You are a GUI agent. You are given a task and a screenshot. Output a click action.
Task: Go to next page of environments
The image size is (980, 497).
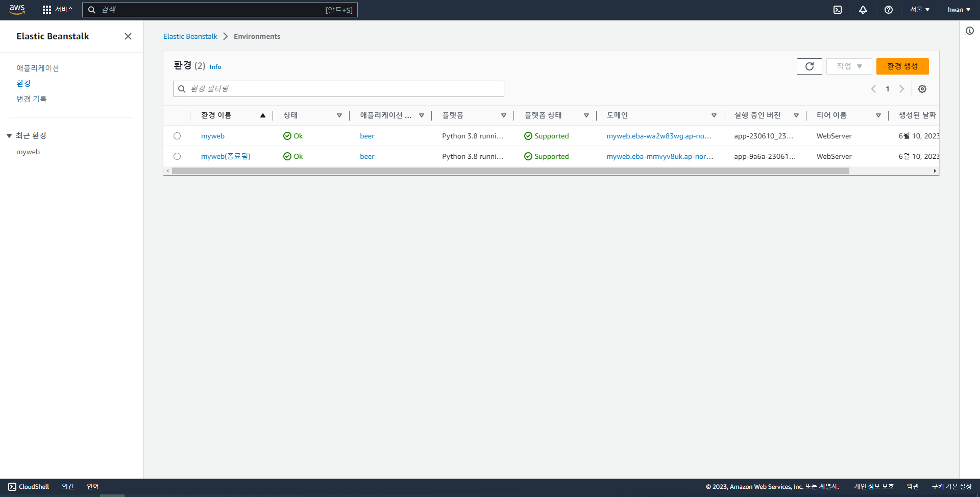(x=902, y=89)
